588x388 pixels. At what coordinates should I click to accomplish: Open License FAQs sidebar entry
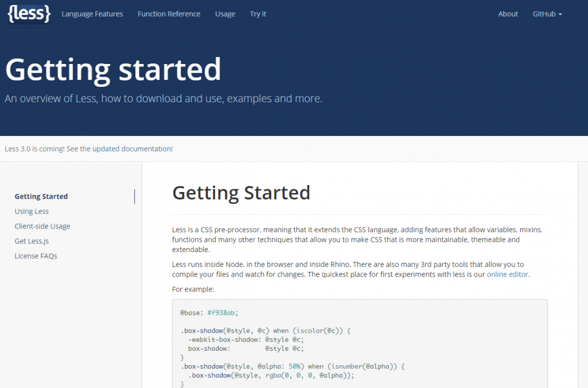pyautogui.click(x=36, y=256)
